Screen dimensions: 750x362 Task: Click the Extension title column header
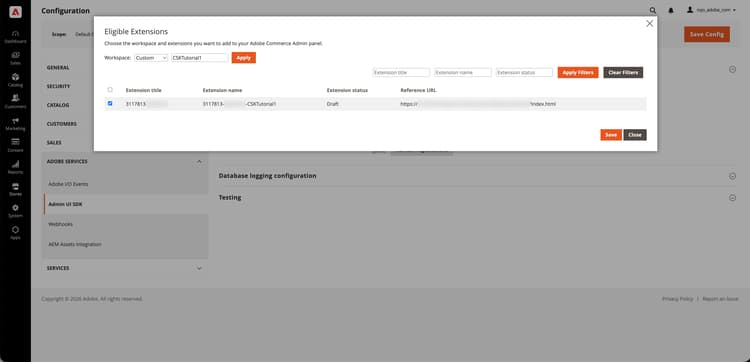coord(143,90)
